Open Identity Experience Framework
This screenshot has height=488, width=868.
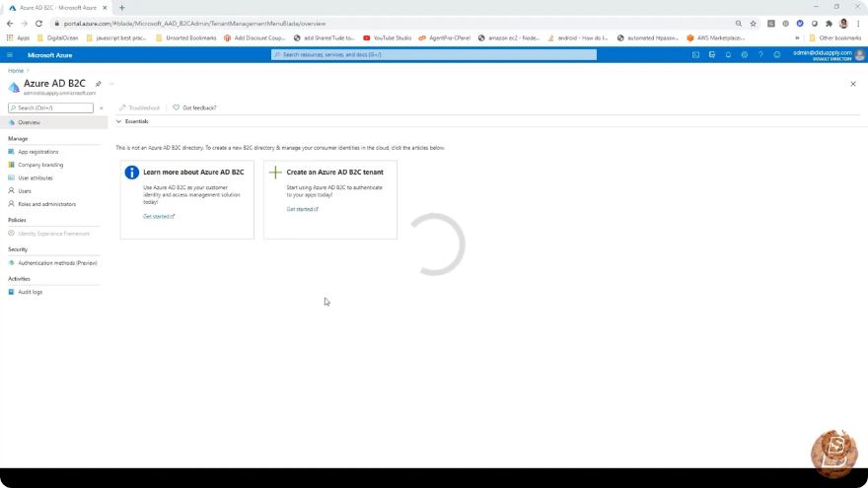coord(53,234)
